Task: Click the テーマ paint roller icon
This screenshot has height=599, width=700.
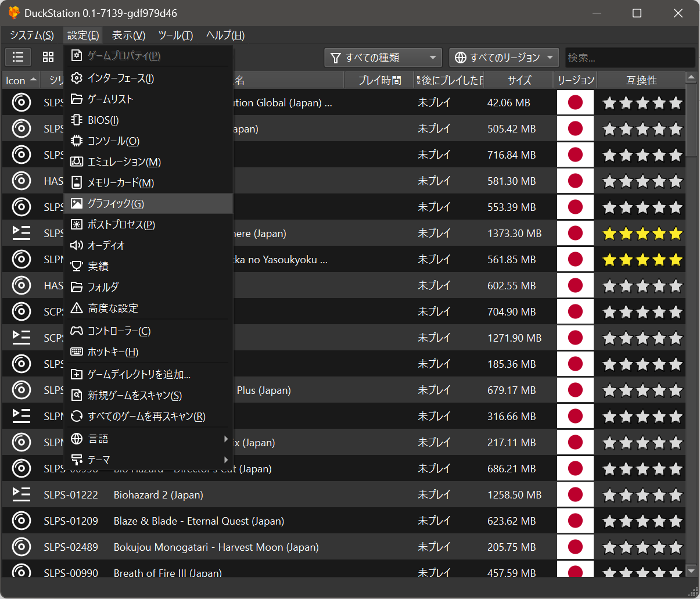Action: tap(77, 460)
